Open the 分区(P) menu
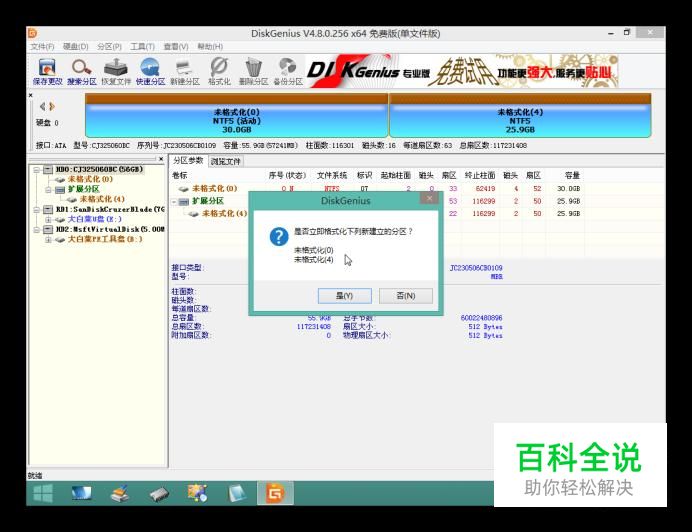 (109, 46)
